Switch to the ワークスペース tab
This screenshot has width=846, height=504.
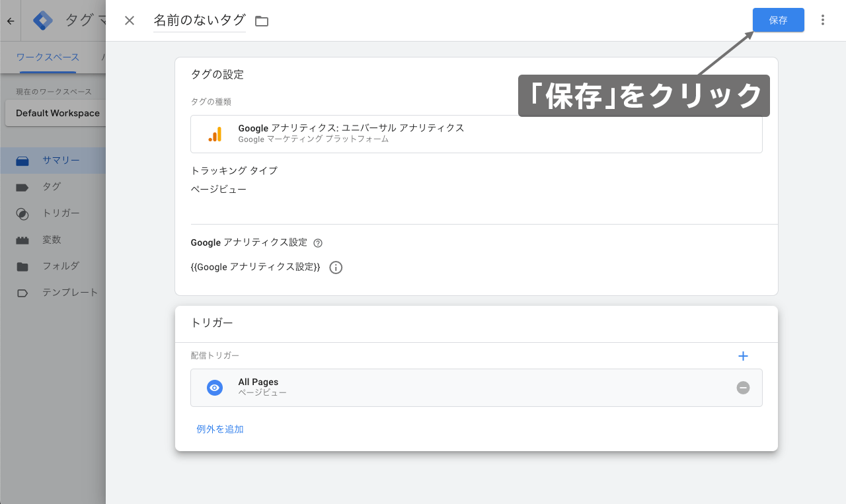(47, 57)
